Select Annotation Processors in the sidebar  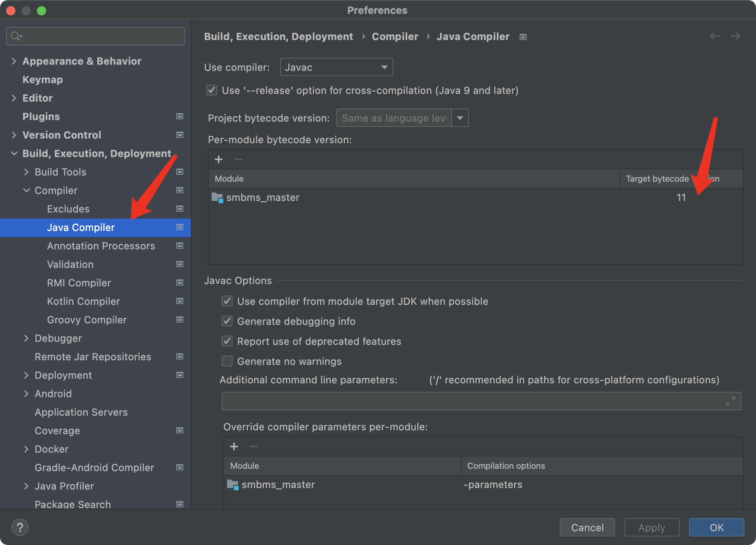pos(101,246)
